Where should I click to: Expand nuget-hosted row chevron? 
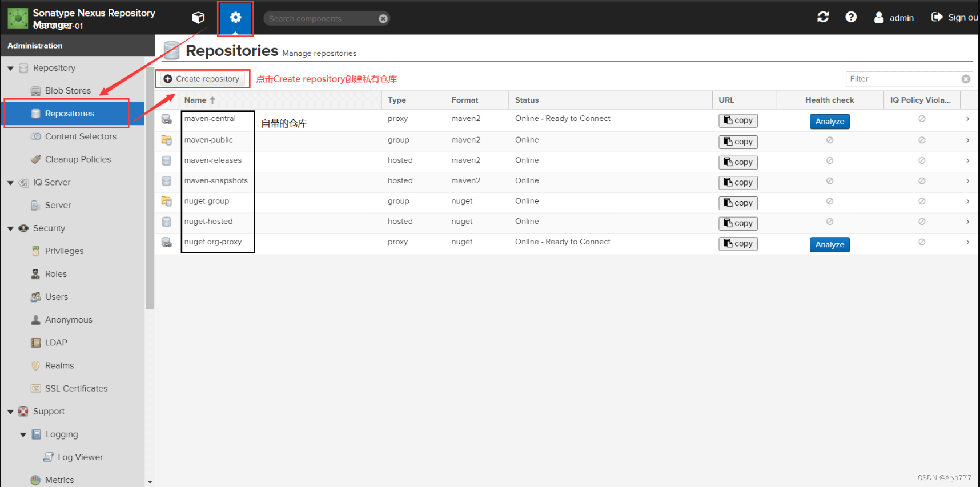967,222
